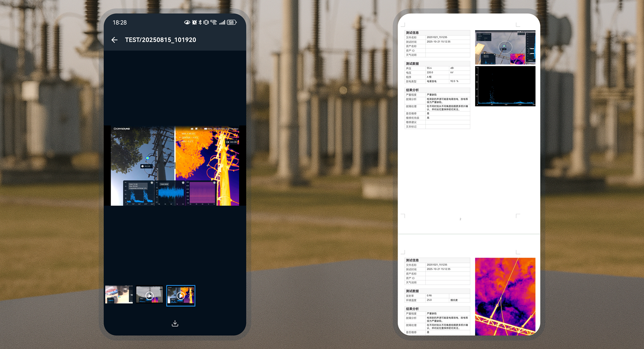
Task: Click the split-view divider handle
Action: pyautogui.click(x=175, y=165)
